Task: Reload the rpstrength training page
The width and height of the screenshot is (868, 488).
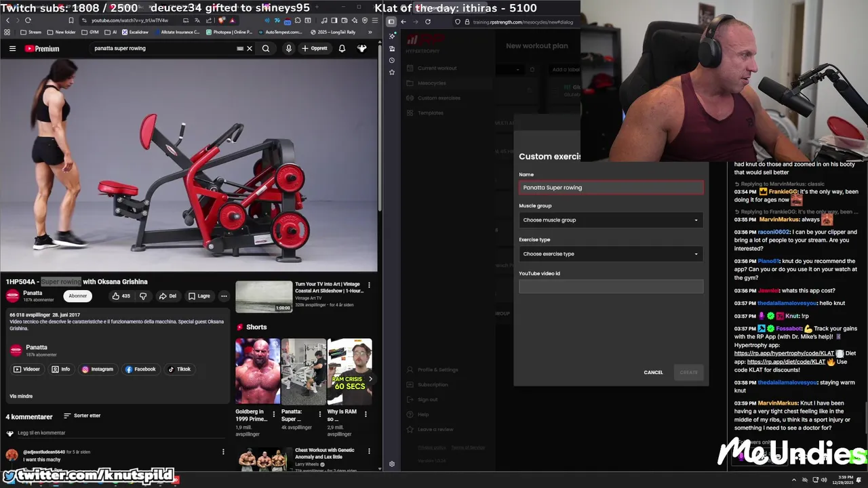Action: pyautogui.click(x=427, y=22)
